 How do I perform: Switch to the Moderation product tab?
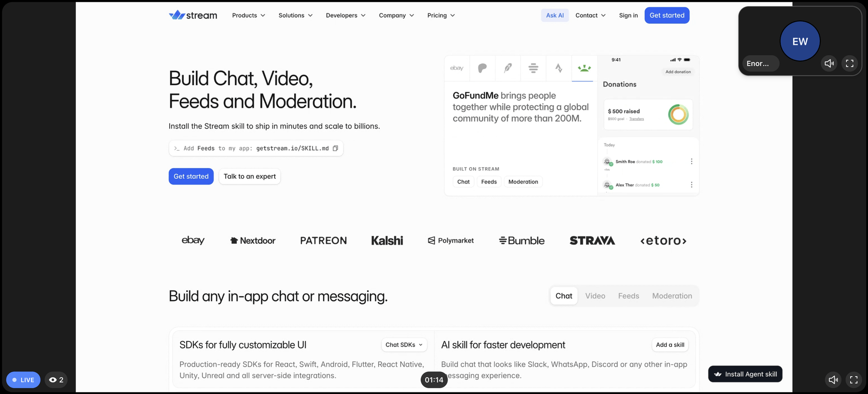pos(672,296)
